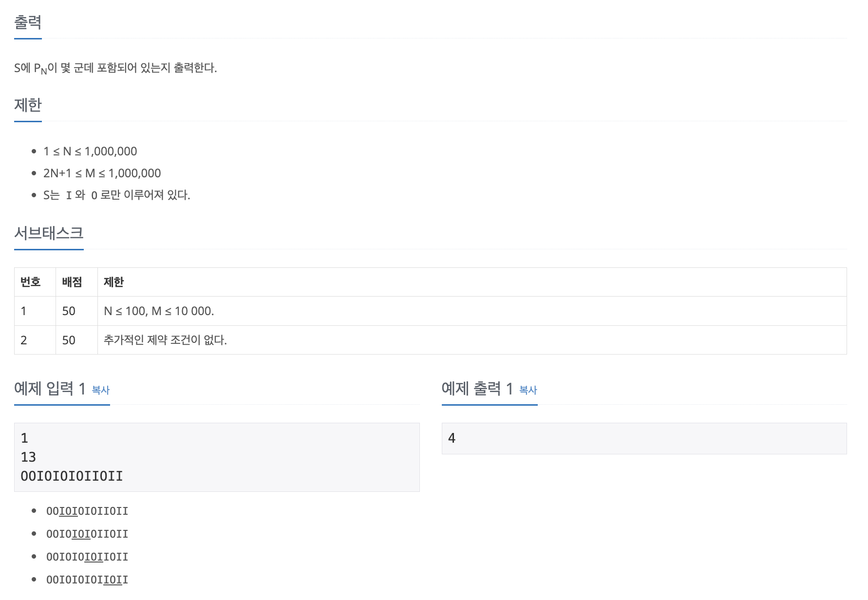Click the 예제 입력 1 heading
The image size is (868, 600).
tap(50, 389)
